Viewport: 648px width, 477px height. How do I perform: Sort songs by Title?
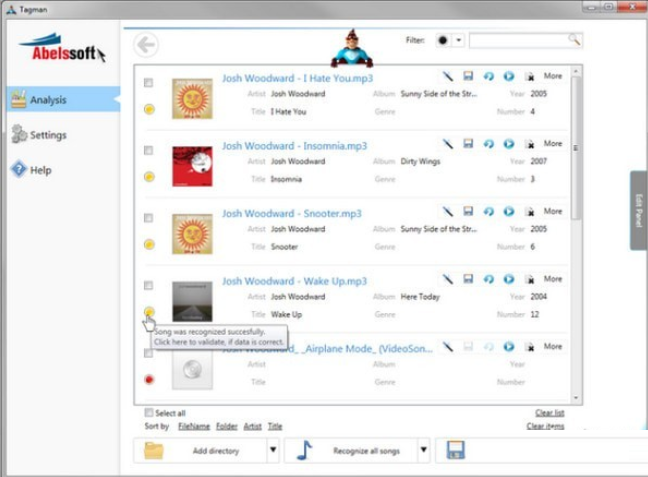tap(275, 426)
